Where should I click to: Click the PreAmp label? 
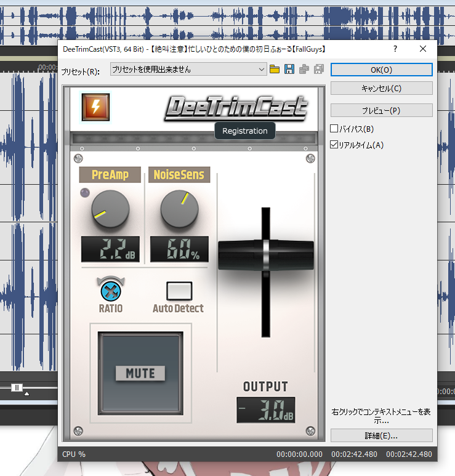point(110,174)
